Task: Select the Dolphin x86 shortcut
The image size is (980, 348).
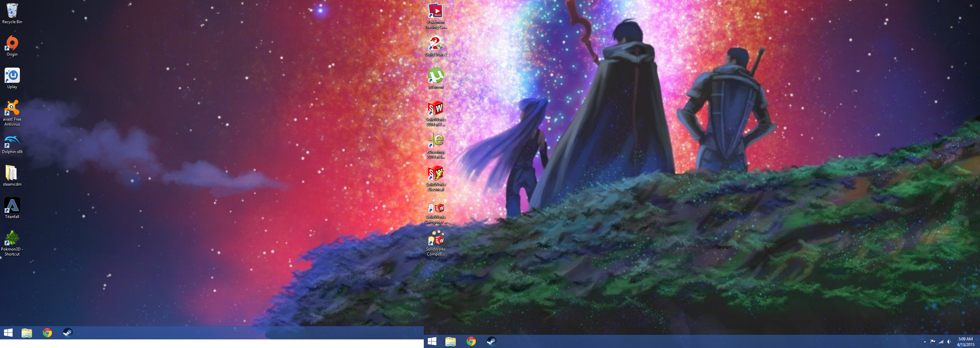Action: coord(12,144)
